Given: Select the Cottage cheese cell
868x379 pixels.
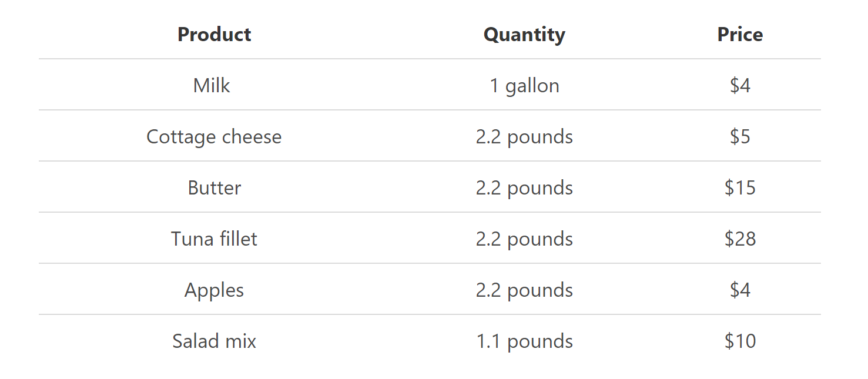Looking at the screenshot, I should pyautogui.click(x=214, y=137).
